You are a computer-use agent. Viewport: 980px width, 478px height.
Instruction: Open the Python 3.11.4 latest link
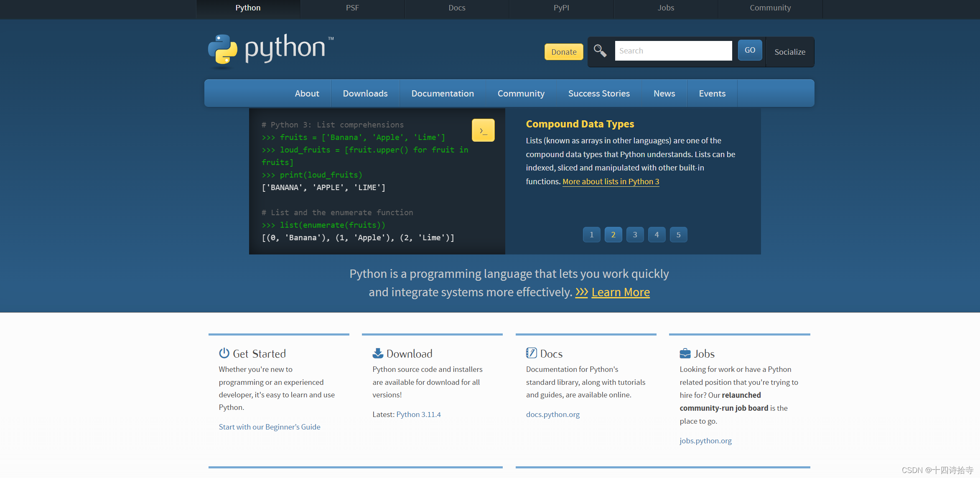(418, 414)
